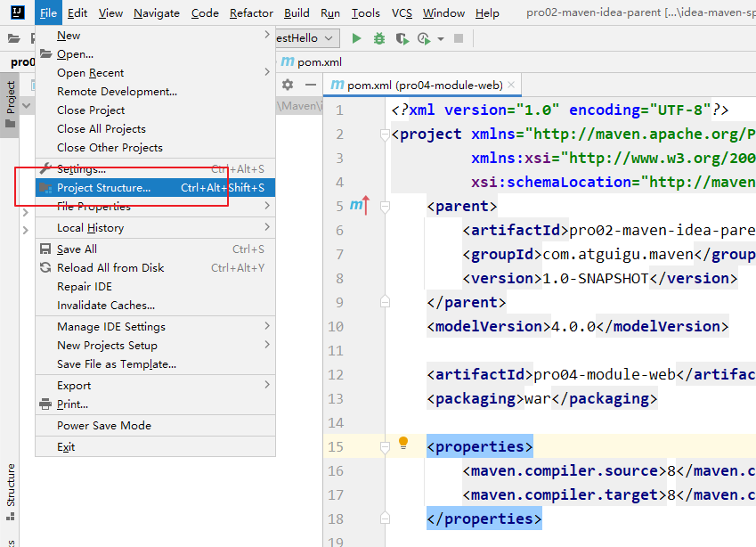Open the profiler run icon
The width and height of the screenshot is (756, 547).
tap(424, 38)
